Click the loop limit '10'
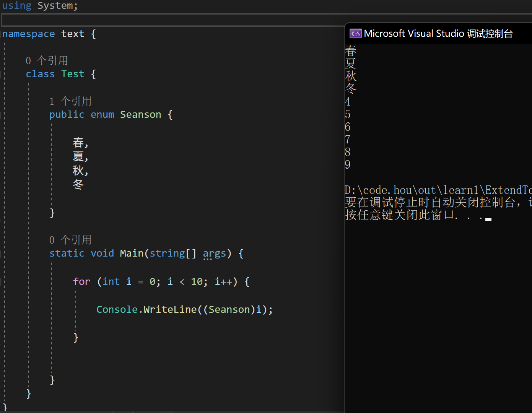The height and width of the screenshot is (413, 532). pyautogui.click(x=197, y=282)
